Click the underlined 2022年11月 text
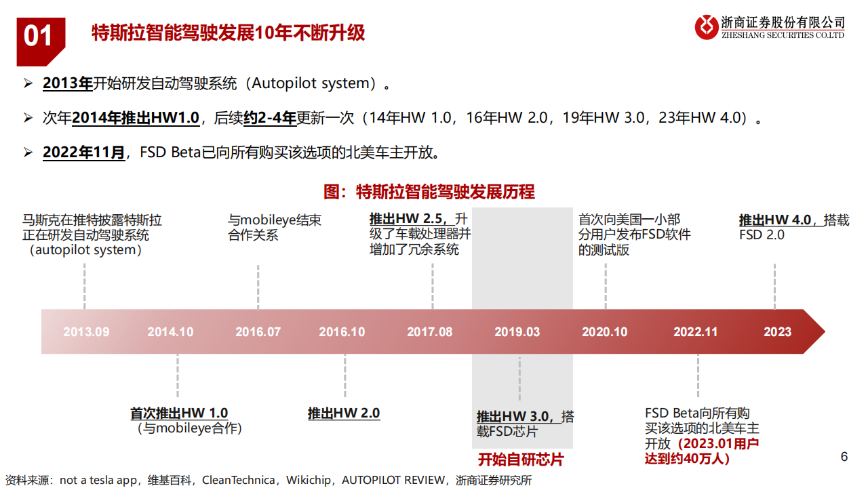868x488 pixels. coord(83,152)
